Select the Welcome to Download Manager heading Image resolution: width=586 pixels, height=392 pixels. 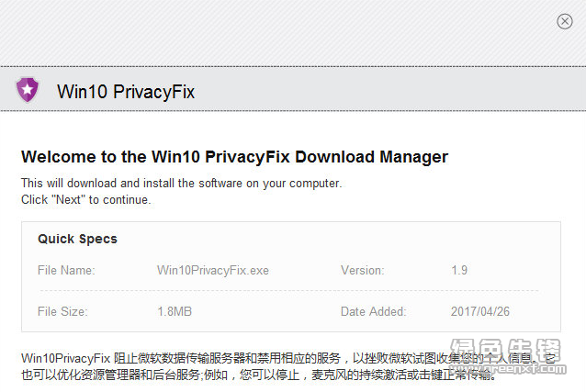(x=234, y=157)
